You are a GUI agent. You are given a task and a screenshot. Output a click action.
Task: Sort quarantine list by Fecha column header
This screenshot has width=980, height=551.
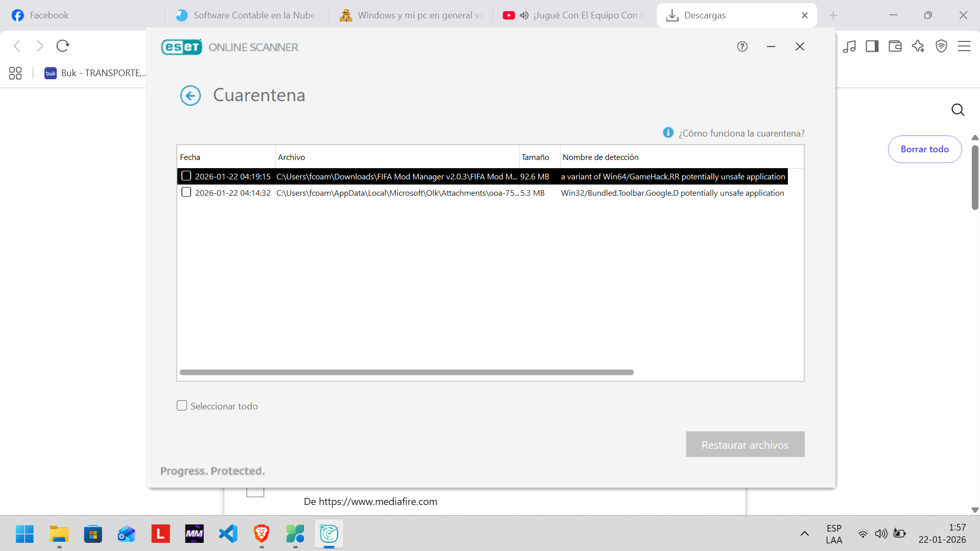225,157
